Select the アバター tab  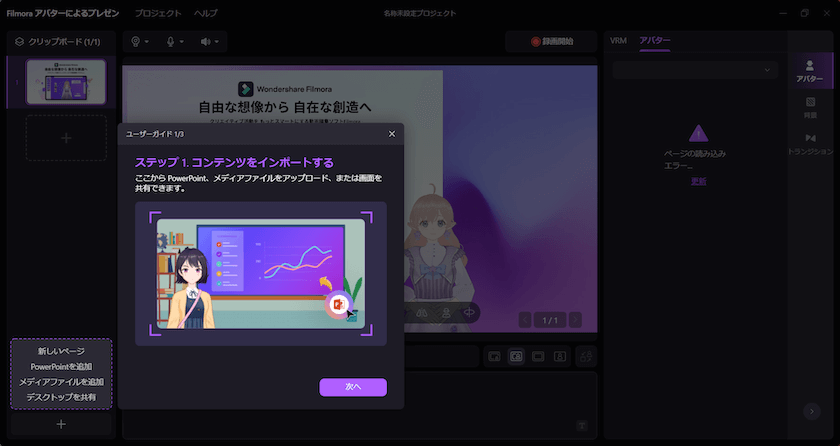click(x=655, y=40)
